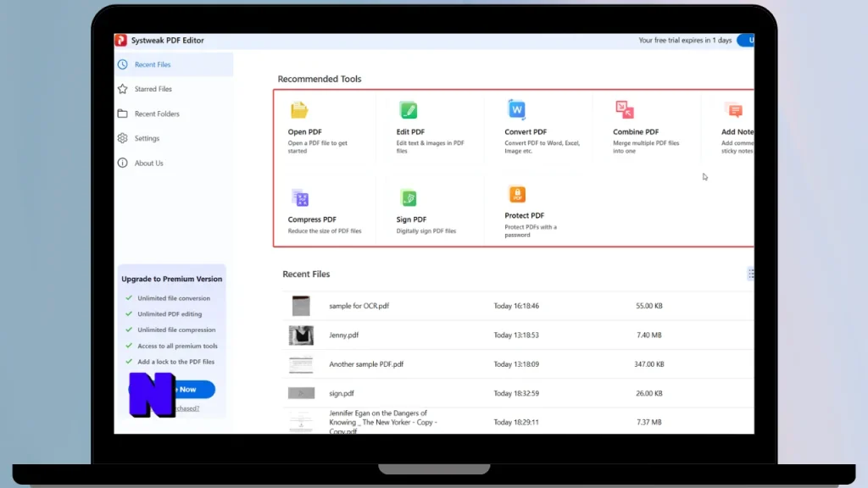Click the Sign PDF icon
The image size is (868, 488).
409,197
